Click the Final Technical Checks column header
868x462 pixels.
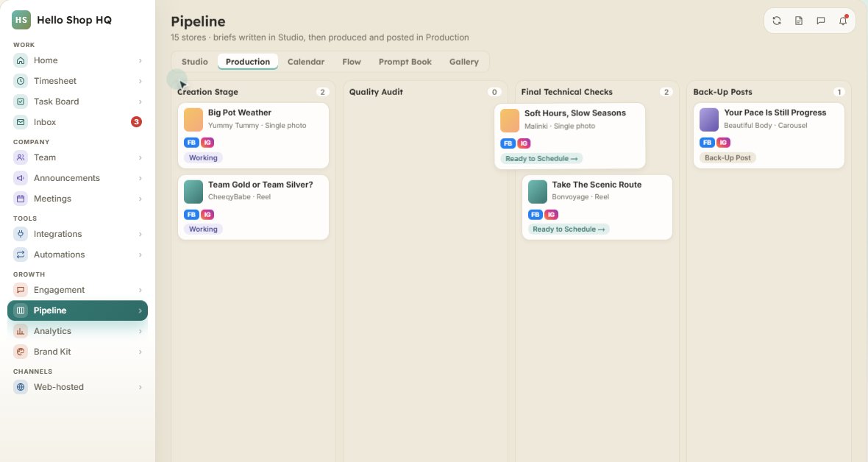(x=567, y=92)
